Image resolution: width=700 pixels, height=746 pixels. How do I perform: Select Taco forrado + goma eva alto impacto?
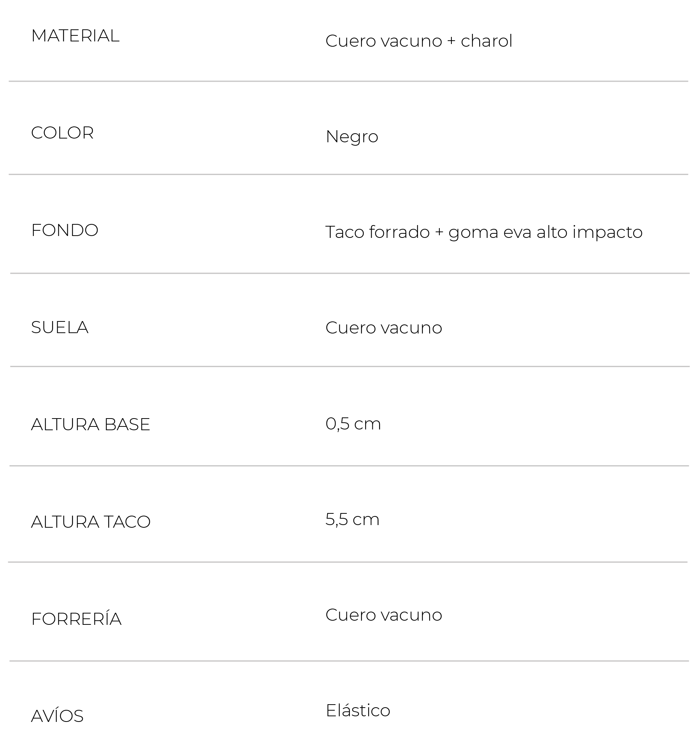coord(484,233)
